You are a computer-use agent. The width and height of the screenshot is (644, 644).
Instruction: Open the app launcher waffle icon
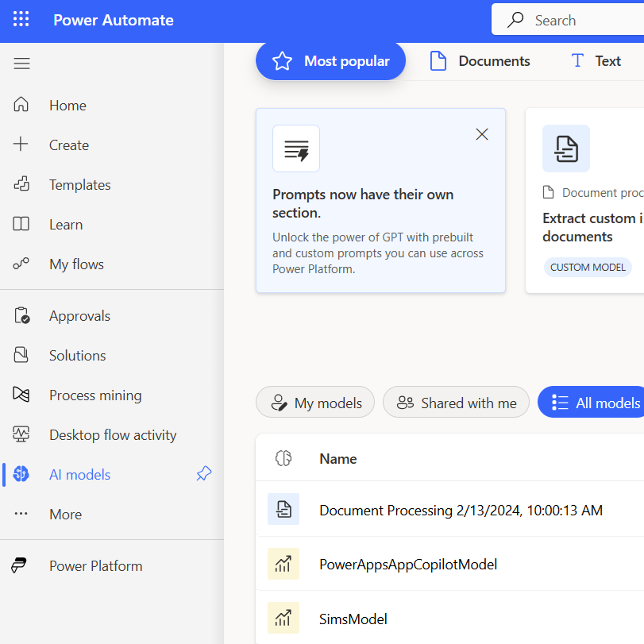[21, 19]
